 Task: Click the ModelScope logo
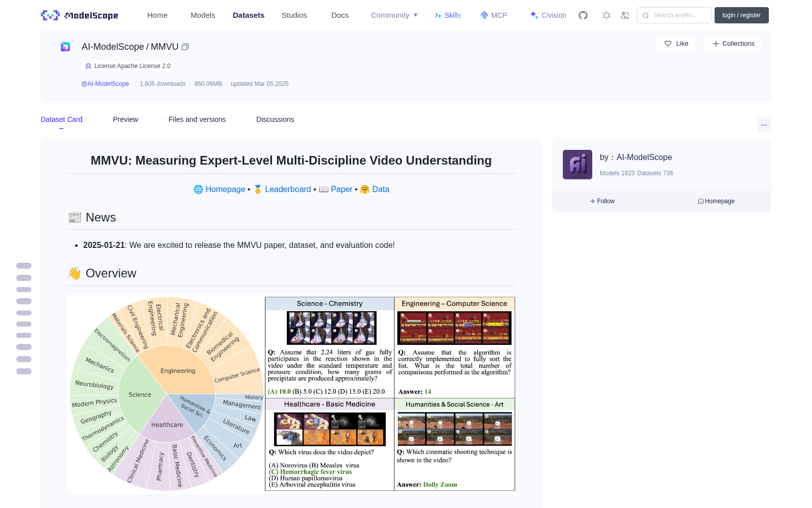tap(80, 15)
